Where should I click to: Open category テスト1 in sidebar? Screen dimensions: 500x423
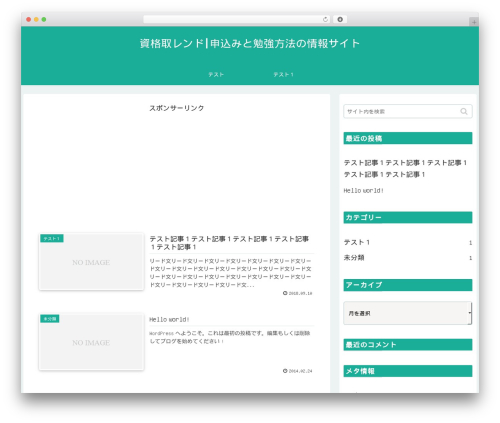(357, 242)
